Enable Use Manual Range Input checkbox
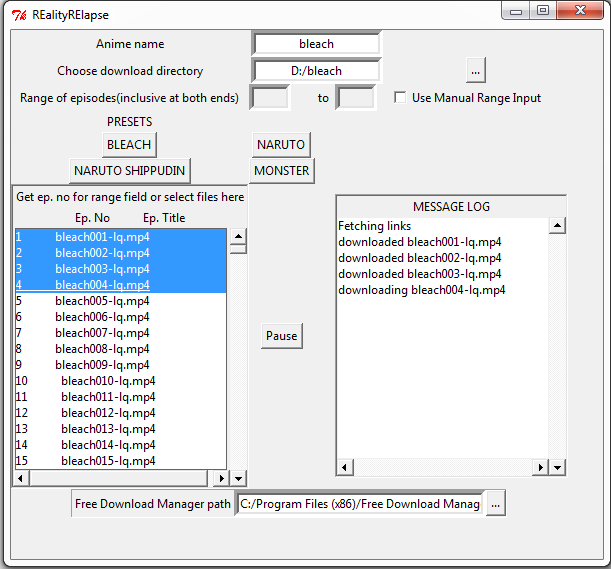 (x=400, y=97)
